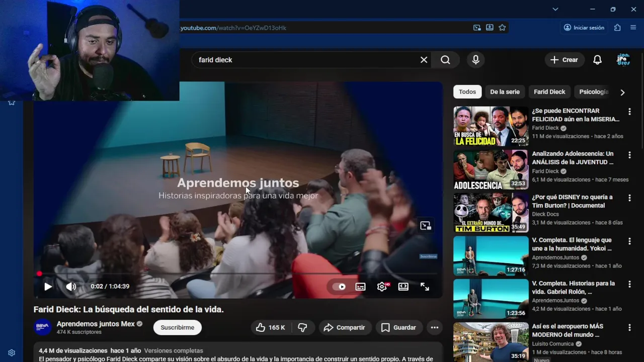
Task: Click the Suscribirse watermark in video
Action: [x=428, y=256]
